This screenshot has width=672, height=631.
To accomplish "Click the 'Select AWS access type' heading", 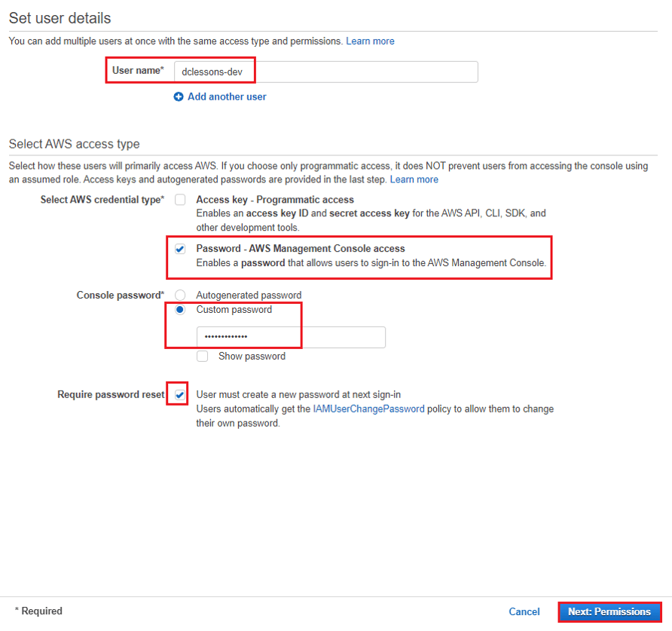I will click(x=74, y=144).
